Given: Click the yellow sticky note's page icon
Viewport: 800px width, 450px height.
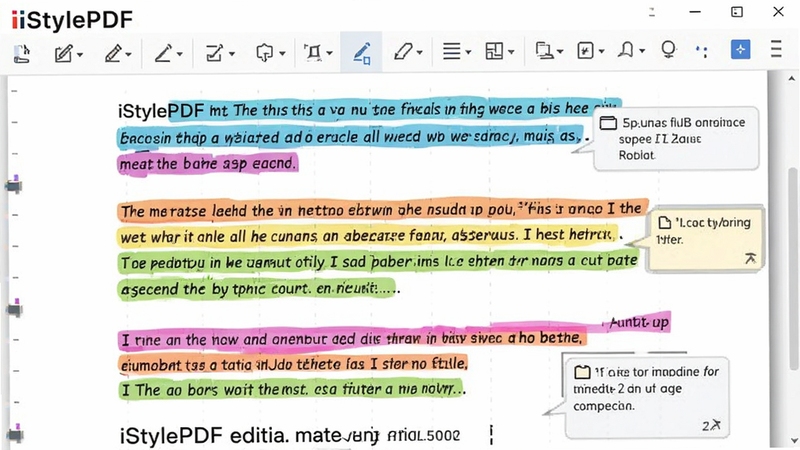Looking at the screenshot, I should (x=664, y=222).
